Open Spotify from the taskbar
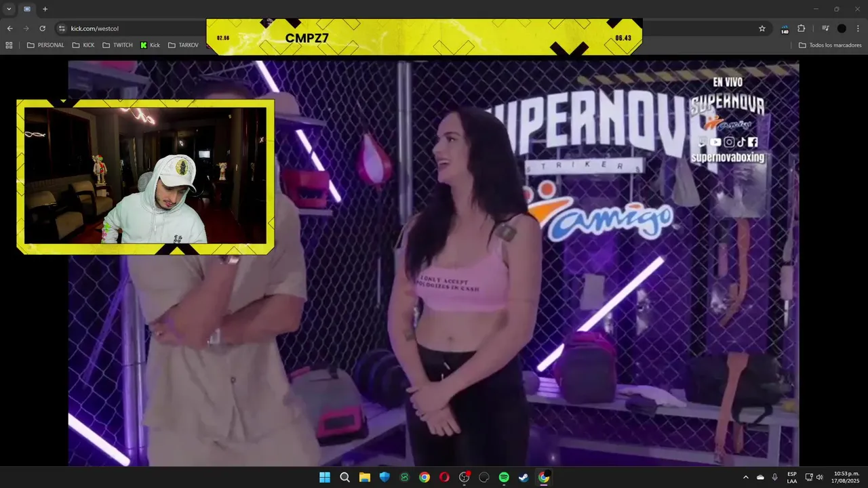Image resolution: width=868 pixels, height=488 pixels. (x=504, y=477)
